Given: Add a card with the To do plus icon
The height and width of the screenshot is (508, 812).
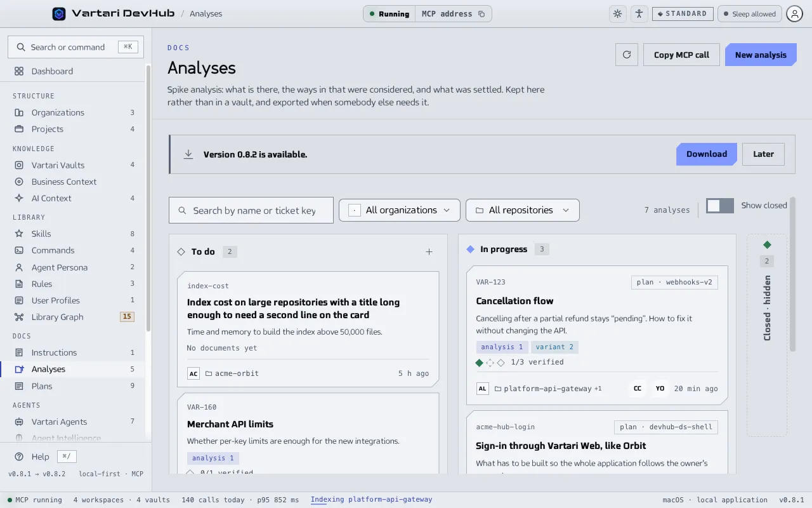Looking at the screenshot, I should click(429, 252).
